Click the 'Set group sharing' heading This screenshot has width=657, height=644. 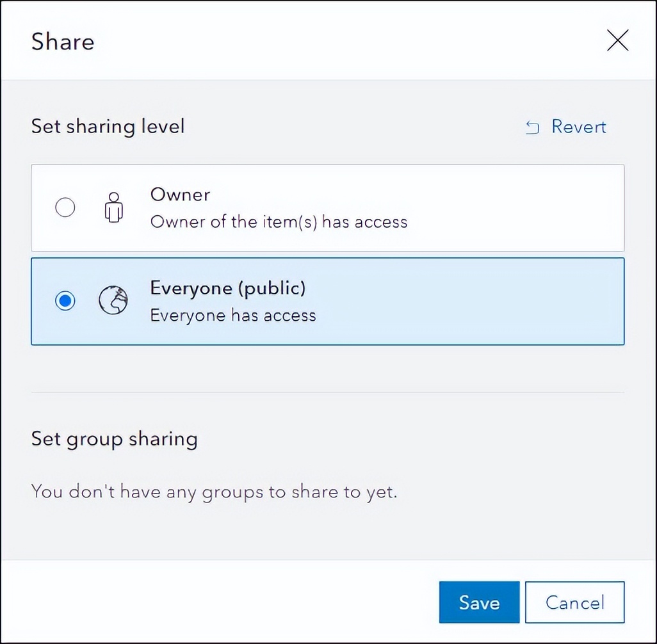115,440
